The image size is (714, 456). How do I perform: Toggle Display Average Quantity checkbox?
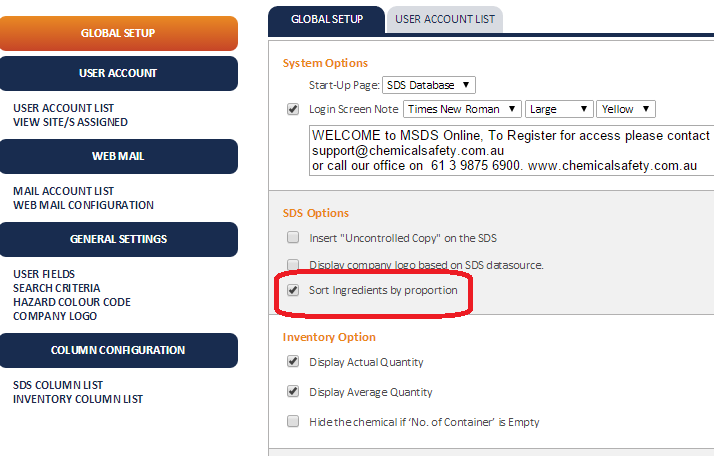click(x=293, y=391)
